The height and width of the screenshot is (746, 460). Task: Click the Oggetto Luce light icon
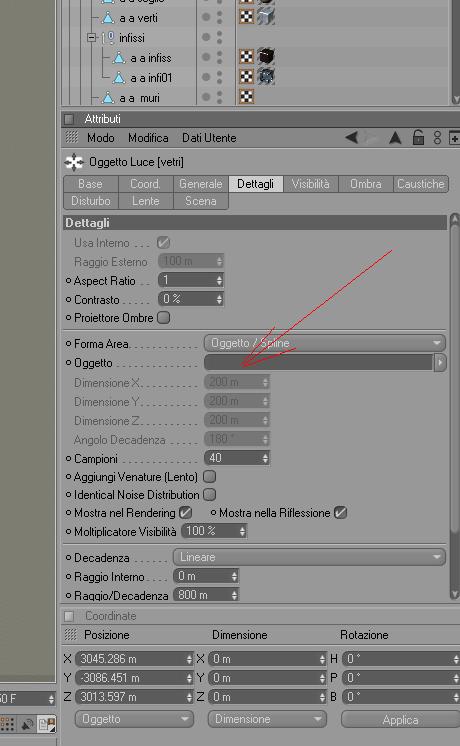(x=74, y=162)
